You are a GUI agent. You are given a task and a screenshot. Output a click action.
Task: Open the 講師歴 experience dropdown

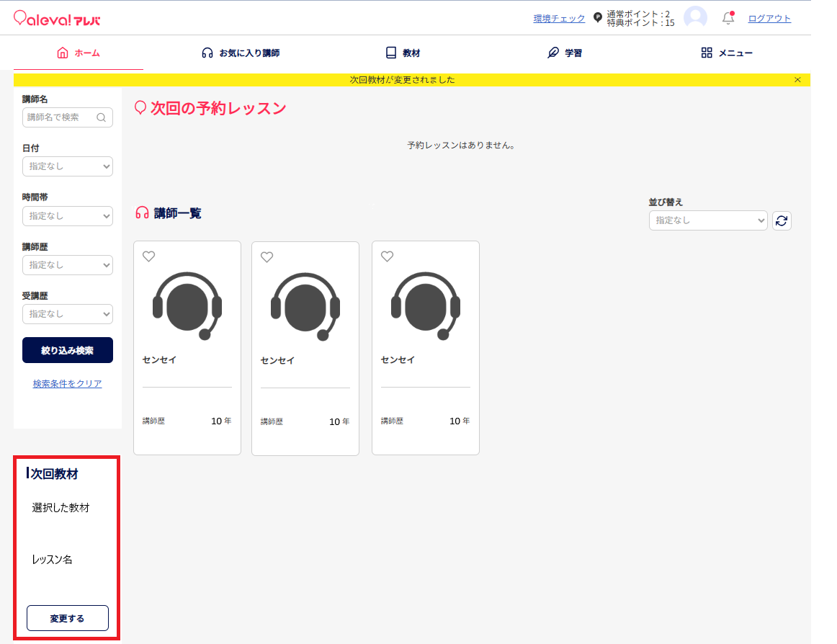(68, 265)
